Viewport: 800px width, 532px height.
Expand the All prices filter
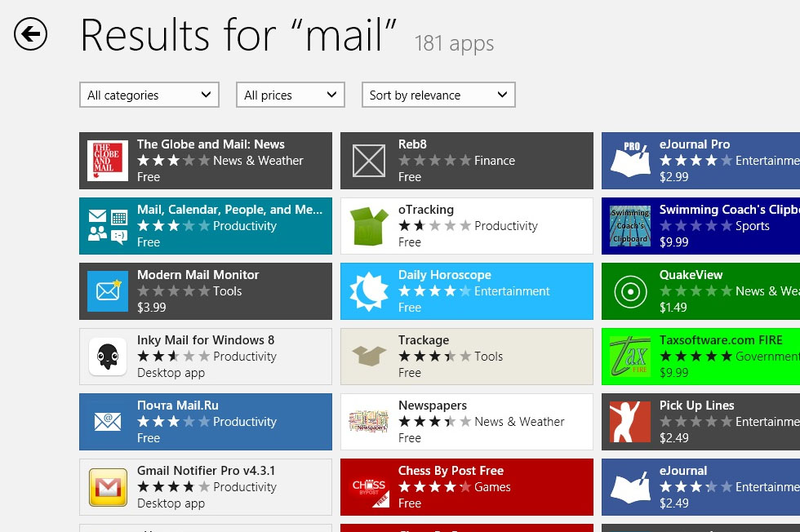[290, 95]
